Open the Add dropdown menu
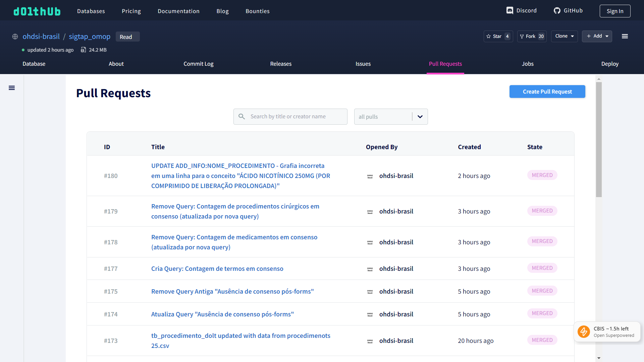The height and width of the screenshot is (362, 644). tap(597, 36)
